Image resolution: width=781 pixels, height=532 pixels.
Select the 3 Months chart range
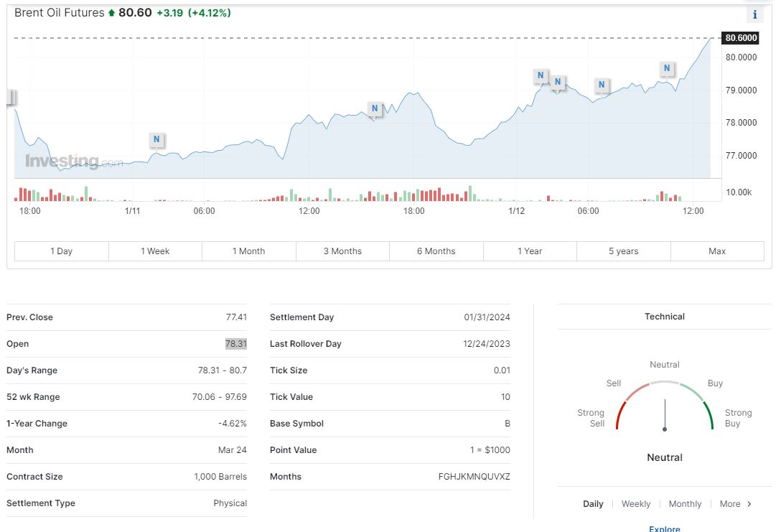(342, 251)
